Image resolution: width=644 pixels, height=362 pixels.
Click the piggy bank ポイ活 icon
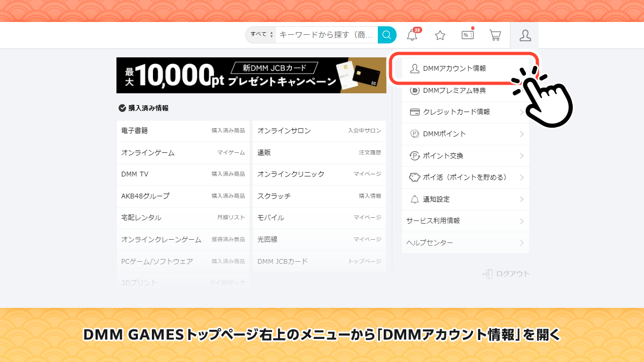[414, 178]
